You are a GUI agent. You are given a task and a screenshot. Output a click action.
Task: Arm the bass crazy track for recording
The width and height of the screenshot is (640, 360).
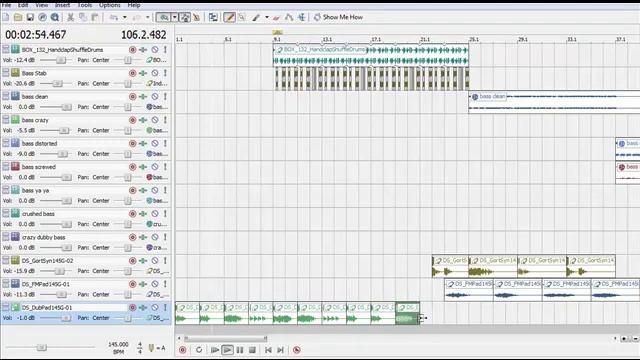(132, 120)
